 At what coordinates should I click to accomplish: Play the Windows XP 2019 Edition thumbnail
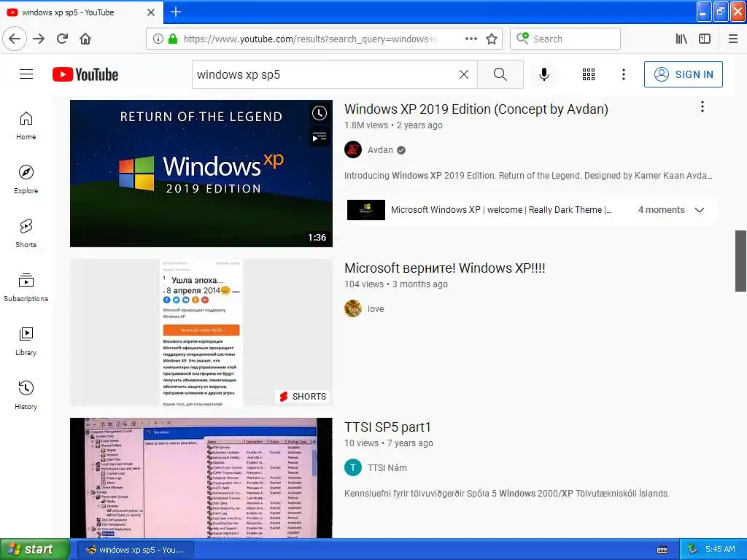tap(201, 174)
